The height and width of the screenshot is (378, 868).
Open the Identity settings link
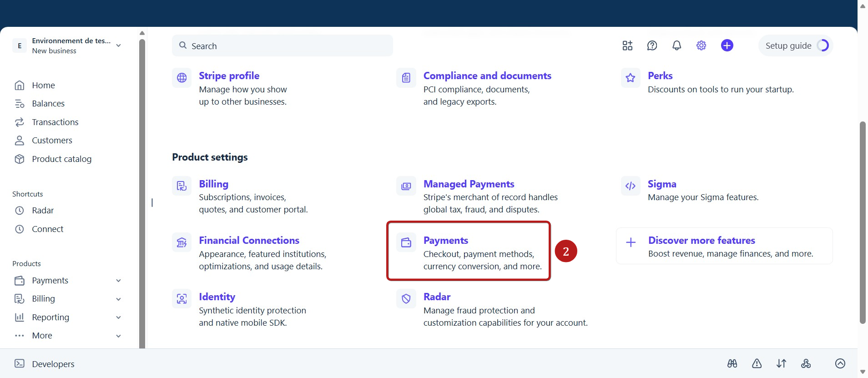[217, 297]
